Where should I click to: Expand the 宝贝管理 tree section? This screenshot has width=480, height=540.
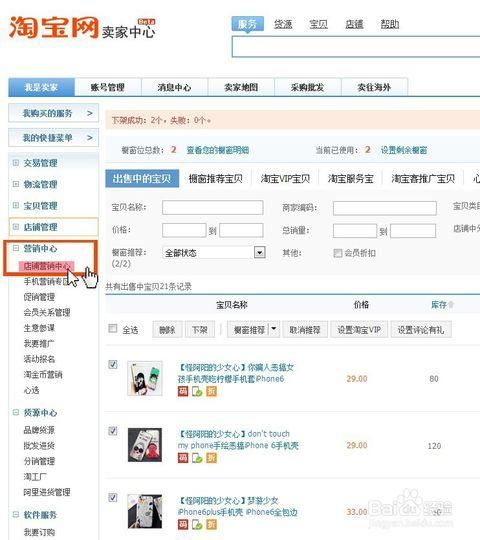point(15,206)
